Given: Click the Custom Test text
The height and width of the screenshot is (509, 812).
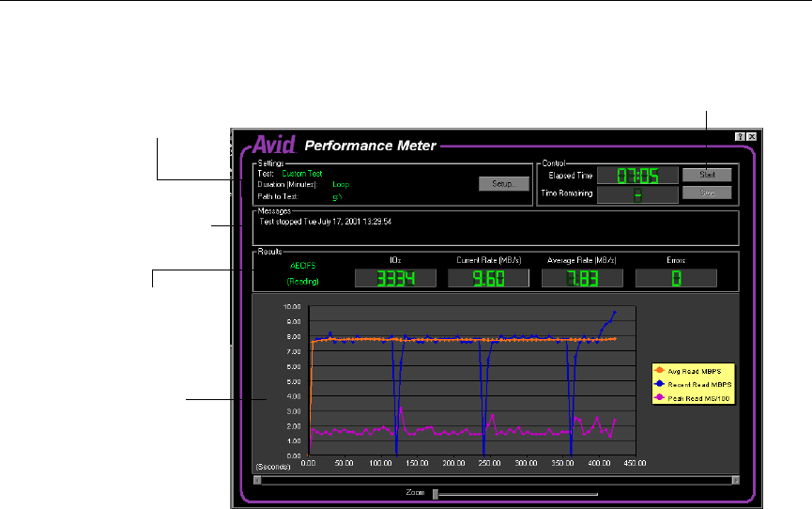Looking at the screenshot, I should (302, 174).
